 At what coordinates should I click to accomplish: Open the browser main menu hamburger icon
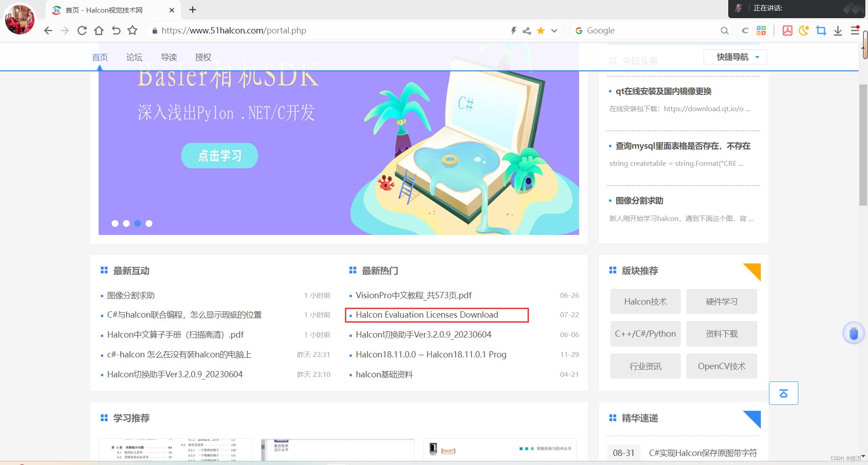[x=855, y=30]
